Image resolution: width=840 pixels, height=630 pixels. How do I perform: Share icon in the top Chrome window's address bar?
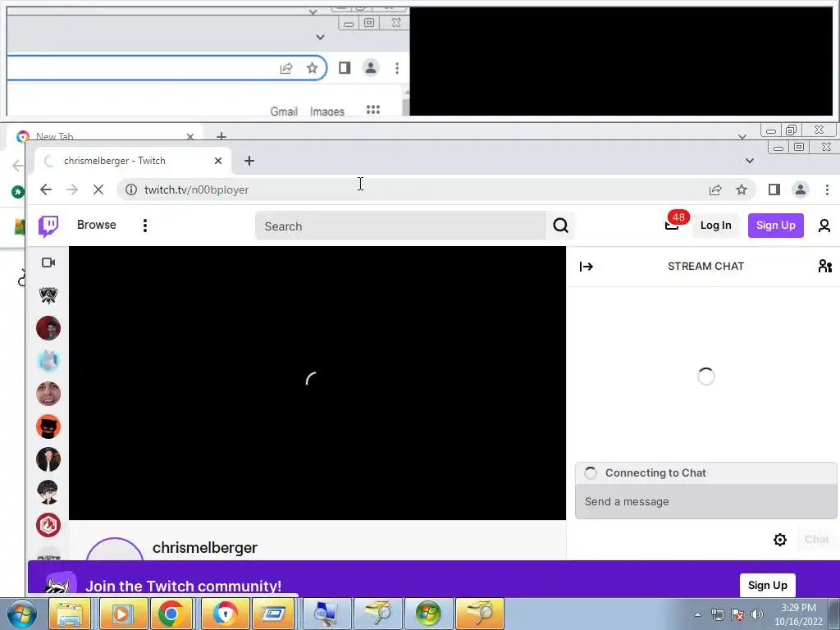point(286,68)
